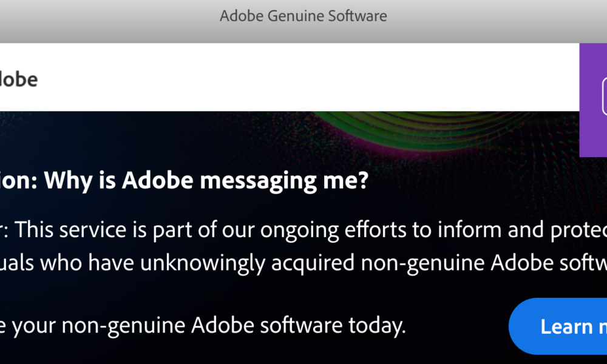Click the blue Learn more call-to-action

coord(570,326)
